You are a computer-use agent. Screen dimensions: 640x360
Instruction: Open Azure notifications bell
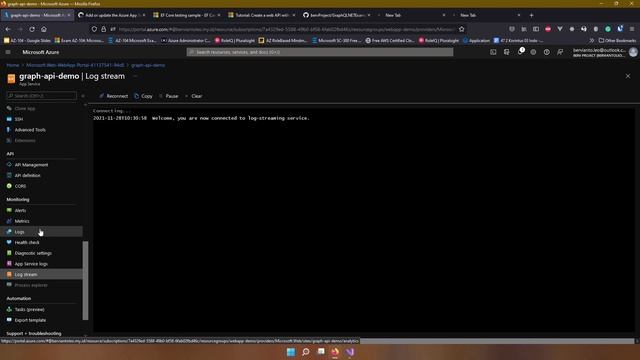coord(520,52)
